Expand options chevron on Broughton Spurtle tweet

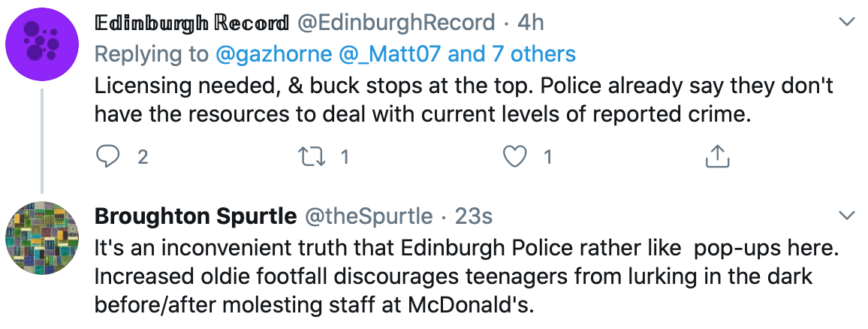tap(846, 216)
